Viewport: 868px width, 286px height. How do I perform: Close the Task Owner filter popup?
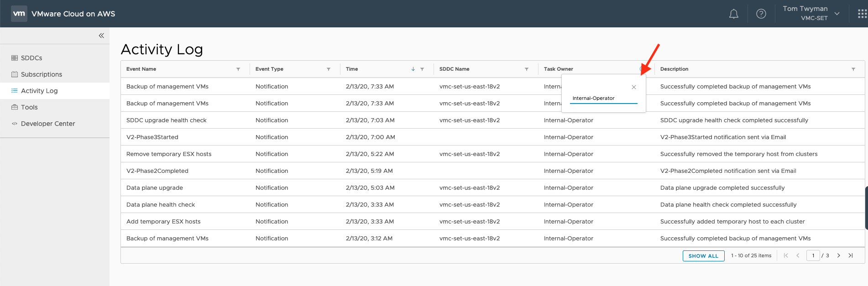[x=633, y=87]
